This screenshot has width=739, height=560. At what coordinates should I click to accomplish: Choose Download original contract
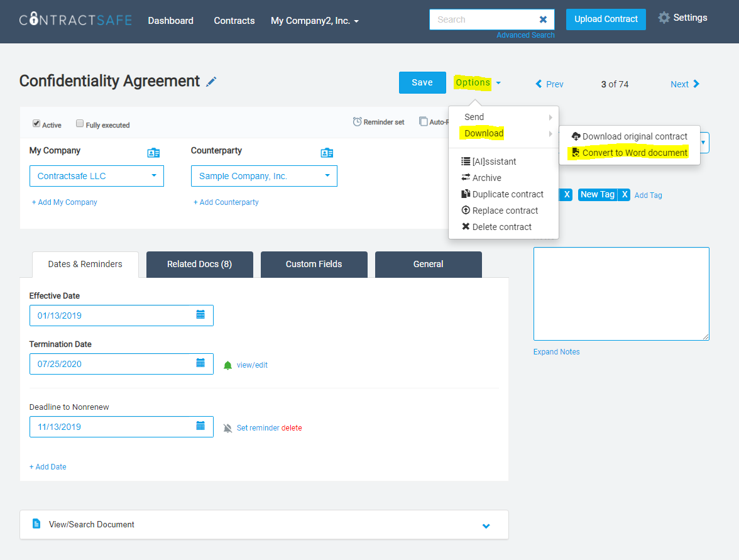pyautogui.click(x=630, y=136)
